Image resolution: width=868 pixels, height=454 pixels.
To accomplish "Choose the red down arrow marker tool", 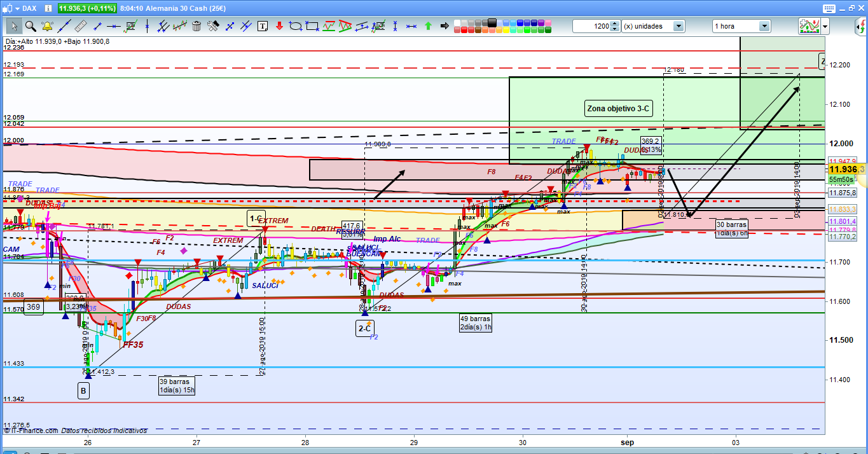I will 279,26.
